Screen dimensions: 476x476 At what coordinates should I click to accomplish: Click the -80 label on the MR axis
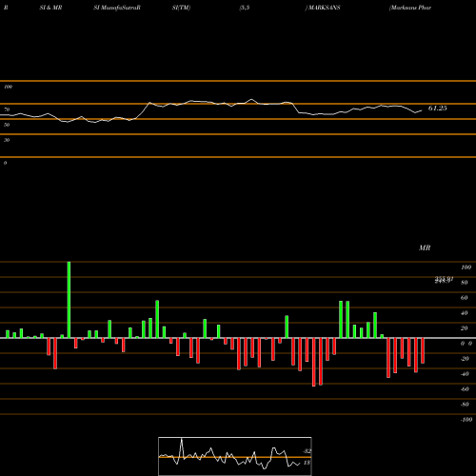point(465,405)
